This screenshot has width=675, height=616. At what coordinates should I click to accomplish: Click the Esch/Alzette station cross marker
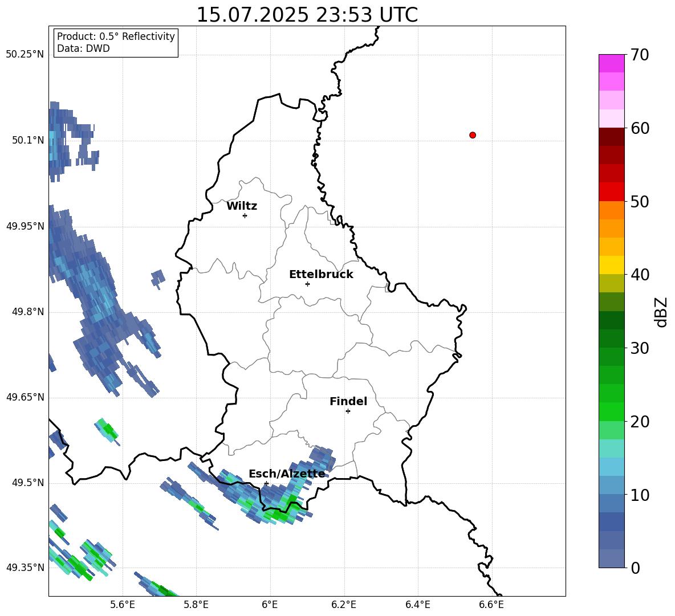(266, 483)
